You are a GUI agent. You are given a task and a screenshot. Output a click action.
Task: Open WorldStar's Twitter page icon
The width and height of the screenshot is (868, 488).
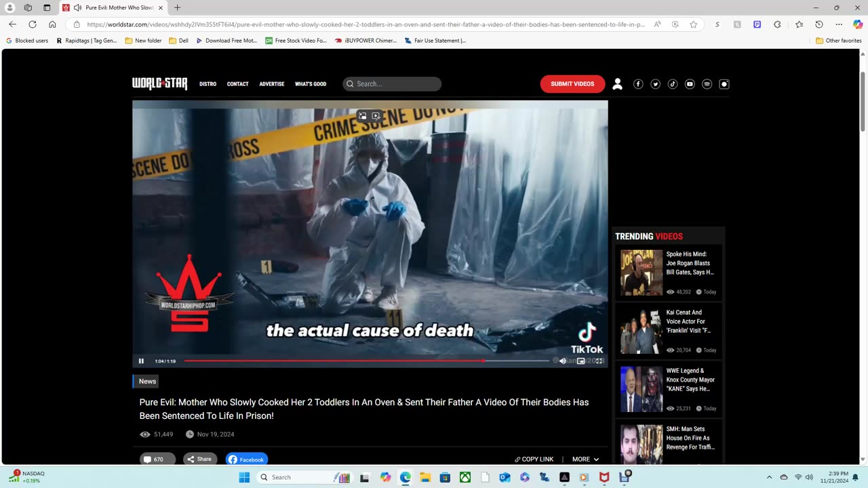tap(655, 84)
